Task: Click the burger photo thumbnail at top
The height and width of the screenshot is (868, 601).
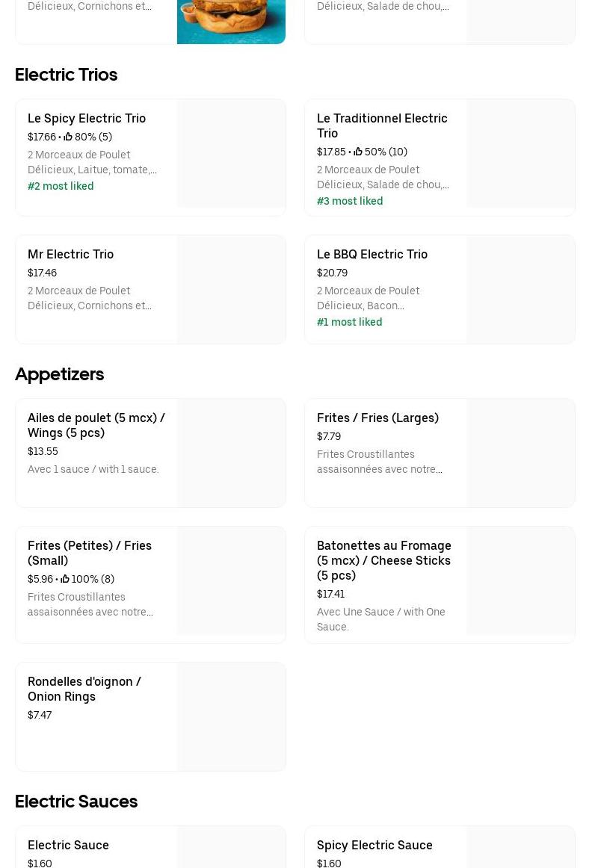Action: point(231,21)
